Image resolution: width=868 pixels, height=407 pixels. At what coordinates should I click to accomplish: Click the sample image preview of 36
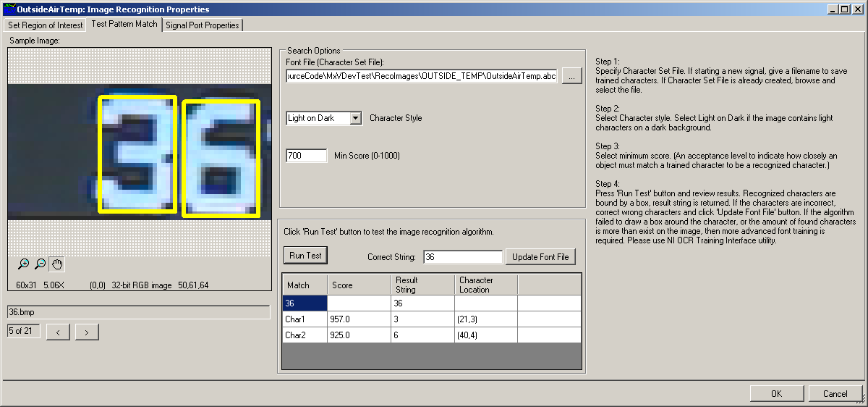tap(138, 152)
